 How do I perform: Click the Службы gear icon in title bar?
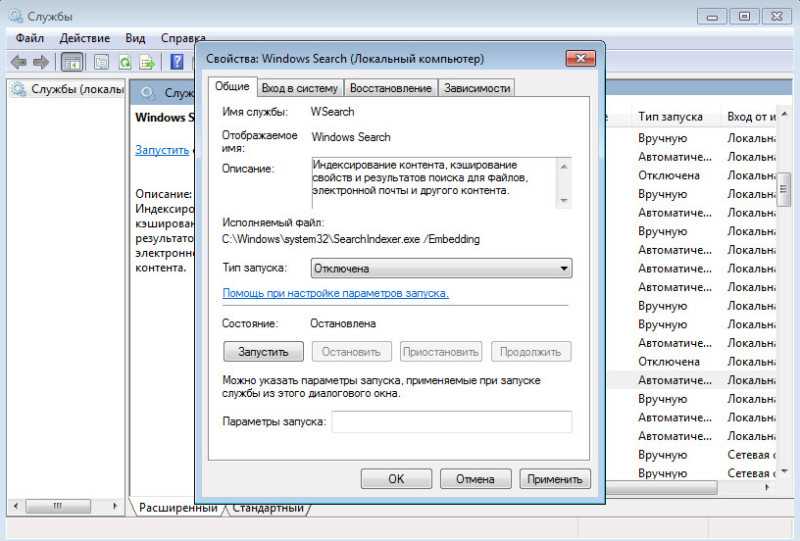(x=15, y=16)
